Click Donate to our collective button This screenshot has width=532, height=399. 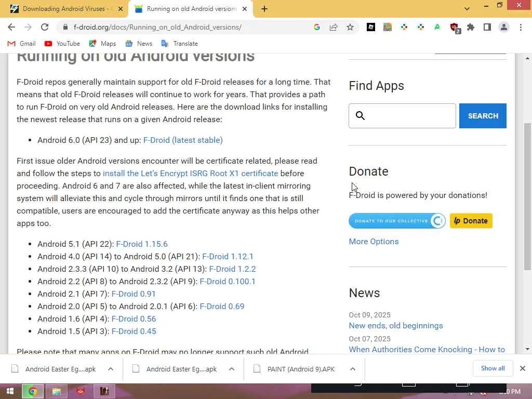(397, 221)
